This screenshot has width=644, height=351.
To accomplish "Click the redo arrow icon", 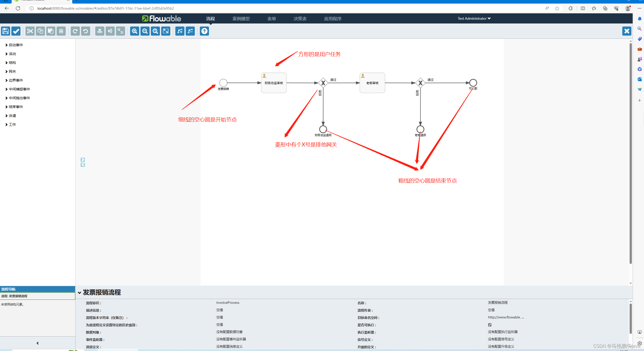I will [75, 31].
